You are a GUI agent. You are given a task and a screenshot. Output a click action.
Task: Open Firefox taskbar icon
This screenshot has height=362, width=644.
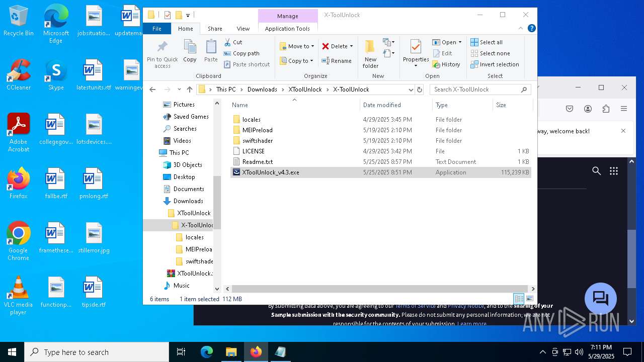[256, 352]
